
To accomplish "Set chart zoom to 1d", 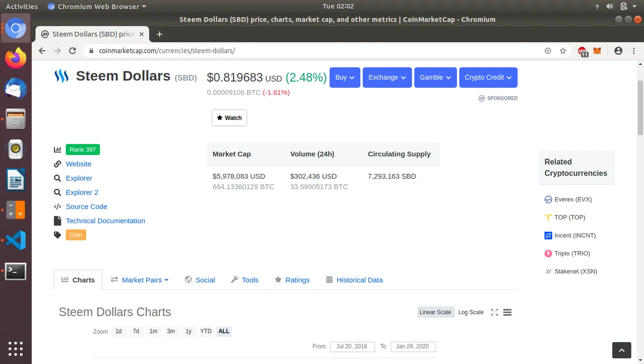I will [x=119, y=331].
